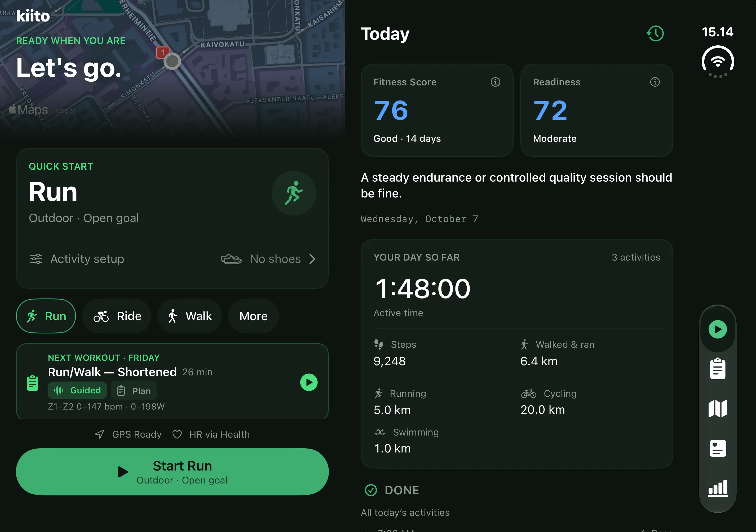Open Activity setup sliders icon
The height and width of the screenshot is (532, 756).
click(36, 259)
